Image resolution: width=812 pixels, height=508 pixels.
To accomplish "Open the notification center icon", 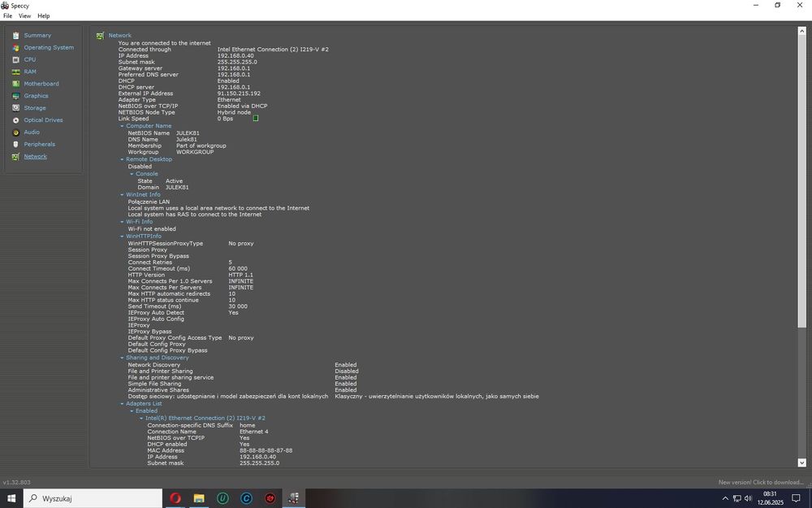I will 797,498.
